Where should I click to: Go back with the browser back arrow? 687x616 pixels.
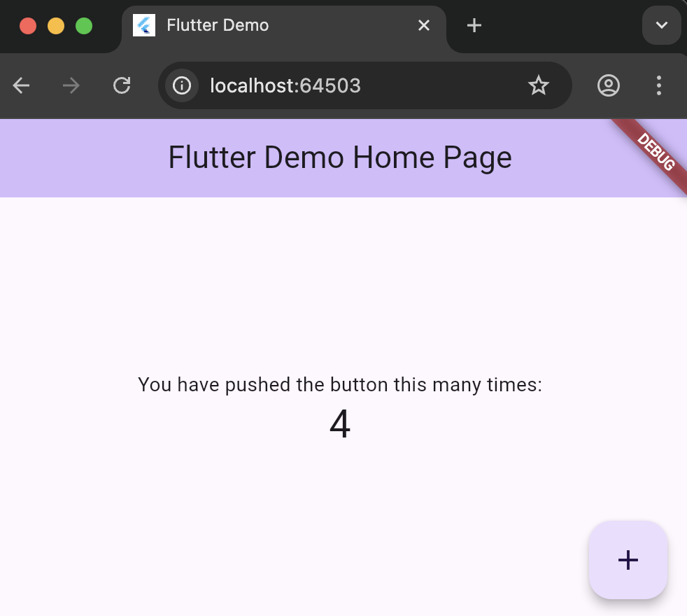point(21,85)
